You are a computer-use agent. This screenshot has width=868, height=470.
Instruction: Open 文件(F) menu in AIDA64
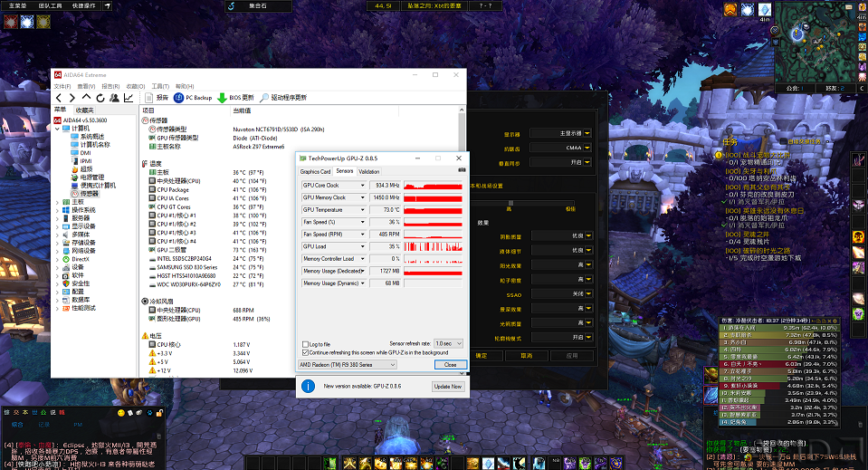62,86
